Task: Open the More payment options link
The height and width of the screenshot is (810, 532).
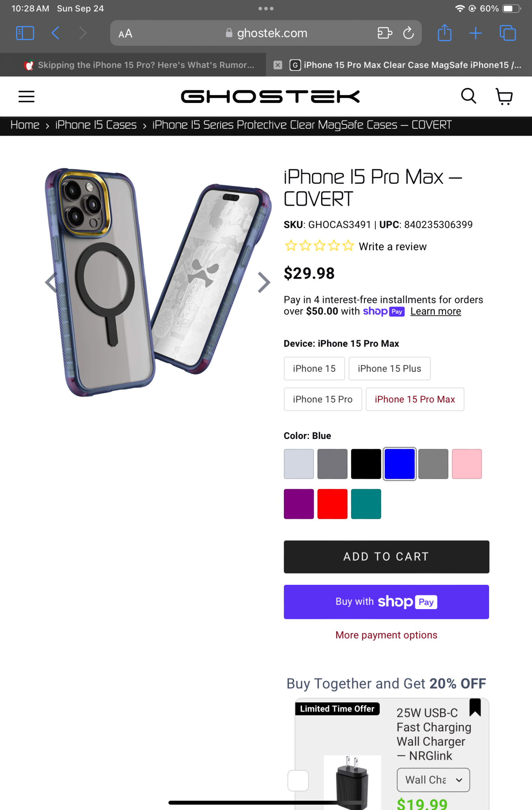Action: pyautogui.click(x=386, y=635)
